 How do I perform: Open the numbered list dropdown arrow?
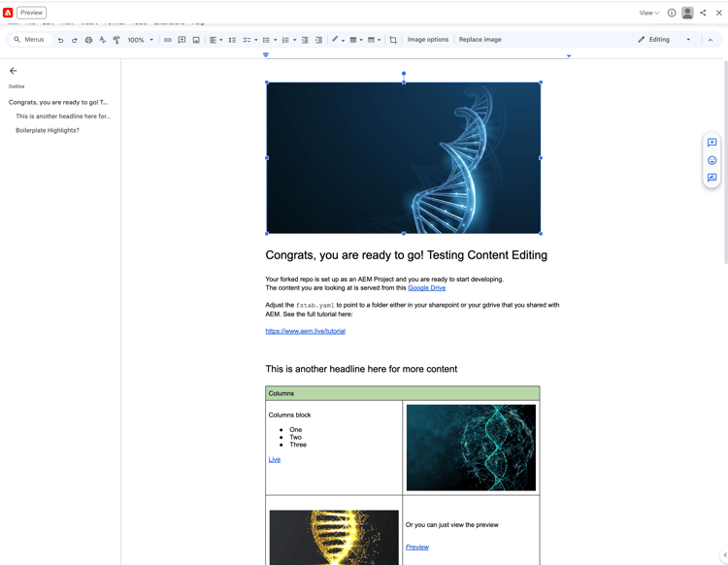(294, 40)
